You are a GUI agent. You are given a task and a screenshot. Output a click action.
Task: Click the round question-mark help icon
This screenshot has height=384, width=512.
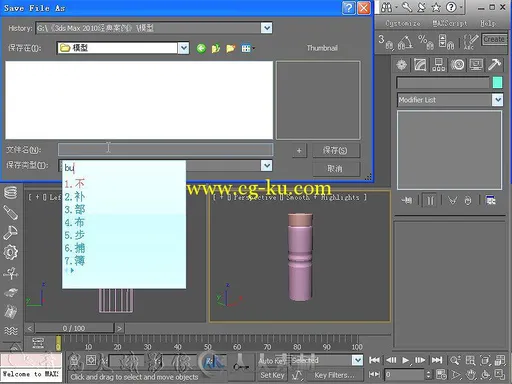point(451,7)
